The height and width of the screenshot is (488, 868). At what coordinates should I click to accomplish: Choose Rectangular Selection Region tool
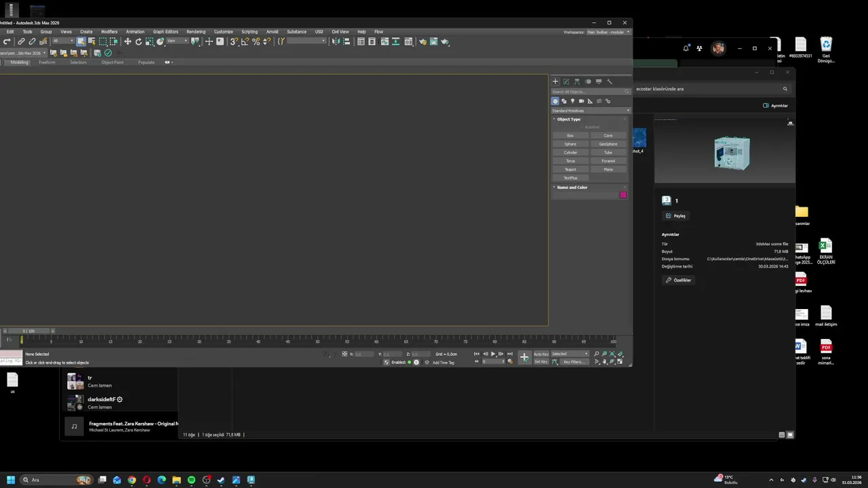click(103, 41)
